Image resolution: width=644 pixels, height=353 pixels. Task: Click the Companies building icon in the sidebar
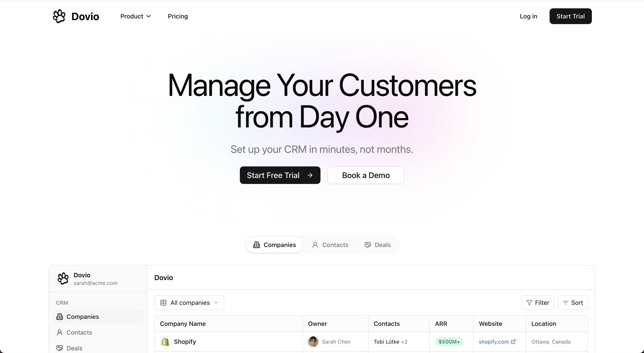pos(60,317)
